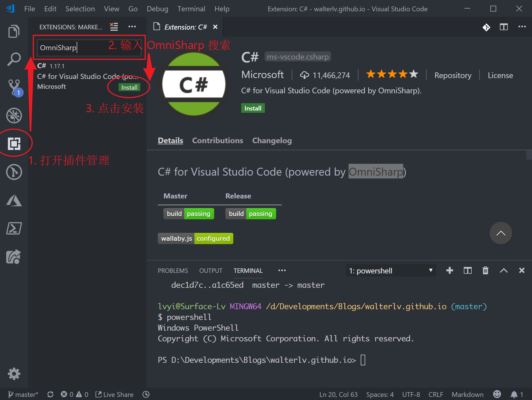The image size is (532, 400).
Task: Open the Debug view
Action: tap(14, 116)
